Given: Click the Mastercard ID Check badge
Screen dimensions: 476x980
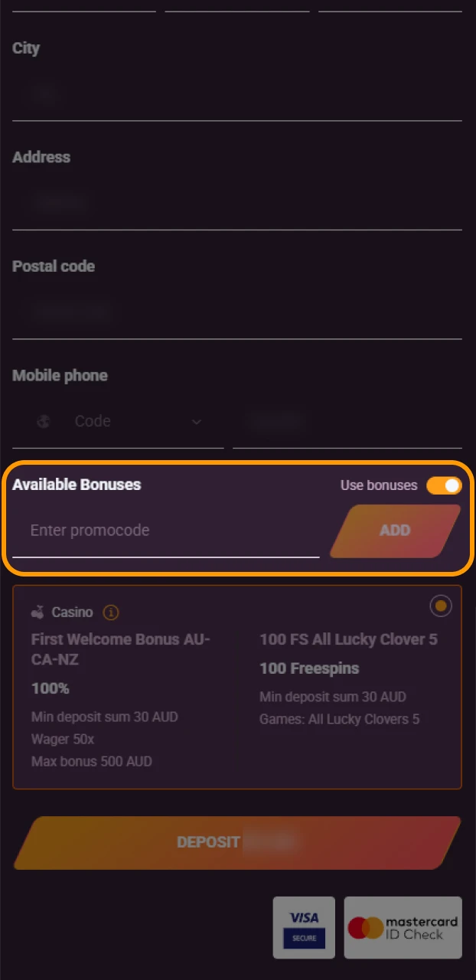Looking at the screenshot, I should 402,927.
